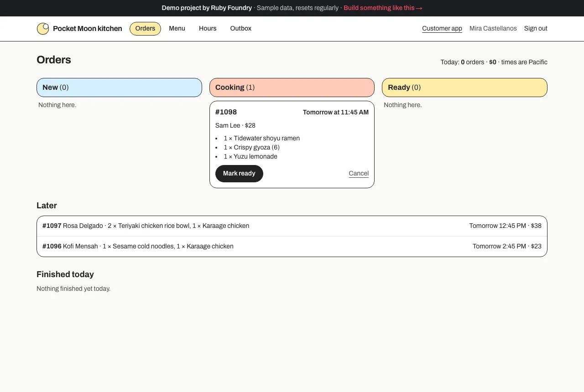Viewport: 584px width, 392px height.
Task: Click the Cooking column header
Action: click(x=292, y=88)
